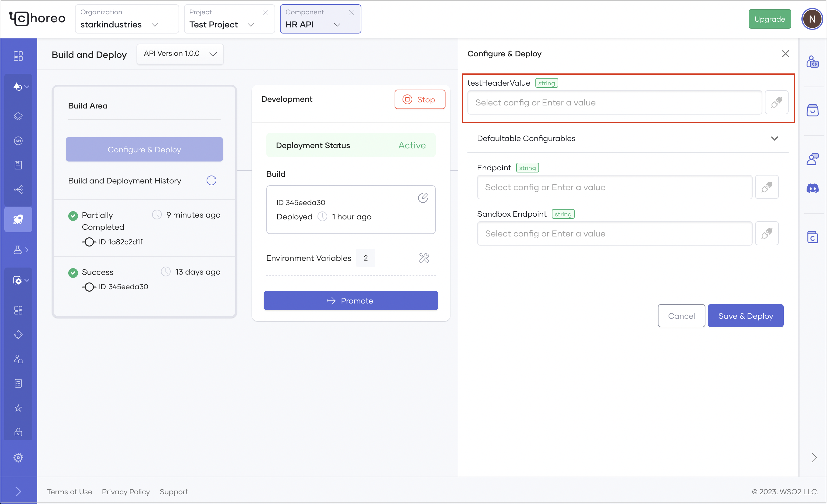Clear the Project selection with X

coord(265,13)
